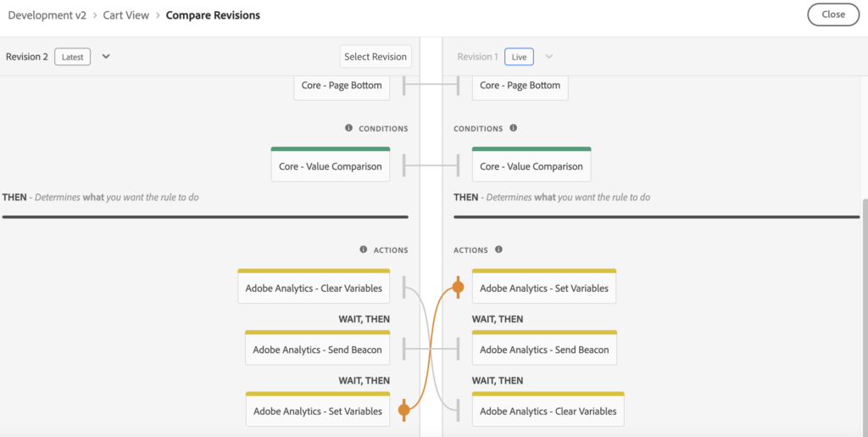This screenshot has height=437, width=868.
Task: Click info icon beside left CONDITIONS label
Action: (348, 128)
